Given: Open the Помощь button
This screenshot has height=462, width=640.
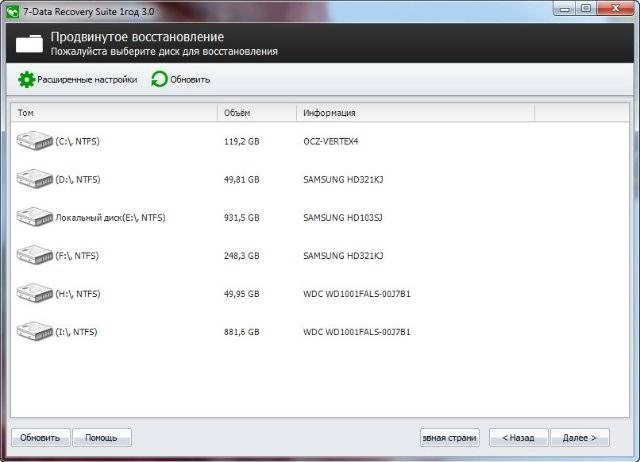Looking at the screenshot, I should pyautogui.click(x=102, y=438).
